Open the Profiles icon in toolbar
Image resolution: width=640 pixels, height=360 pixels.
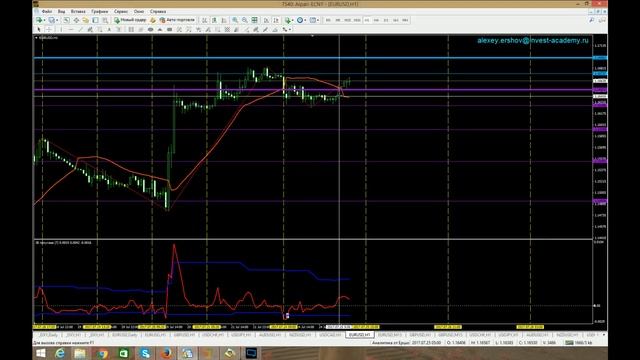51,20
